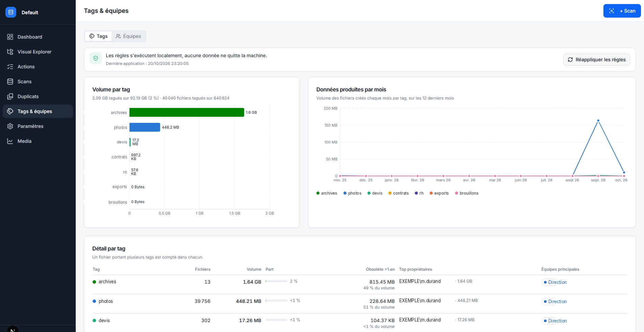The image size is (644, 332).
Task: Click the 17.26 MB volume for devis
Action: click(250, 320)
